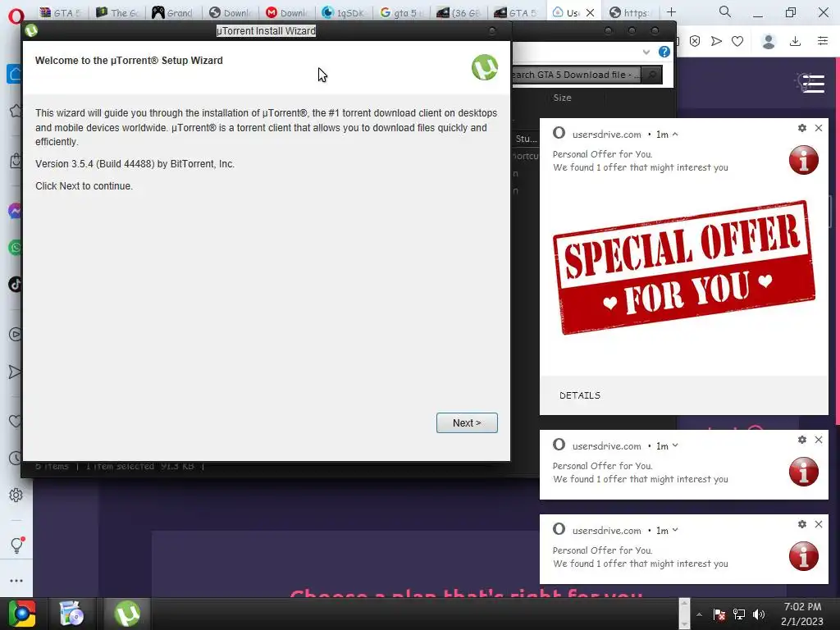Close the active usersdrive browser tab
Screen dimensions: 840x630
click(590, 13)
